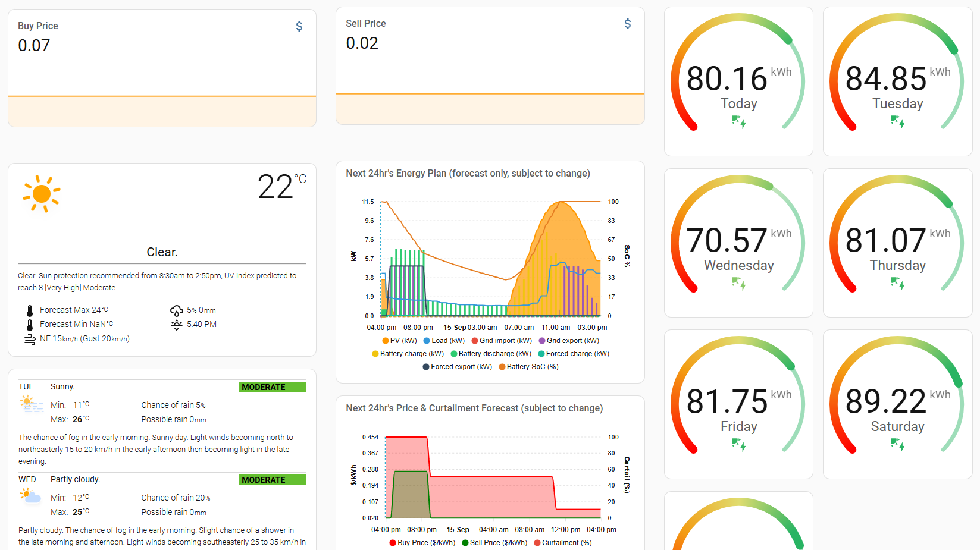Click the Sell Price dollar icon
This screenshot has width=980, height=550.
pyautogui.click(x=628, y=24)
